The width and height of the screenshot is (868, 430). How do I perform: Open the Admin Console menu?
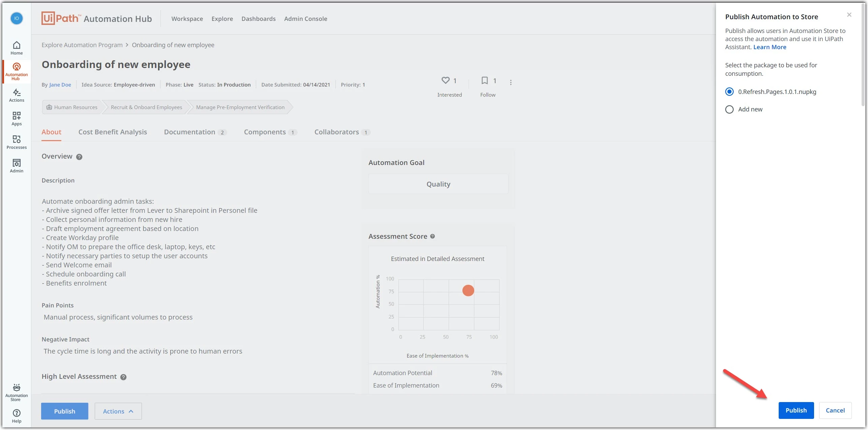point(306,19)
